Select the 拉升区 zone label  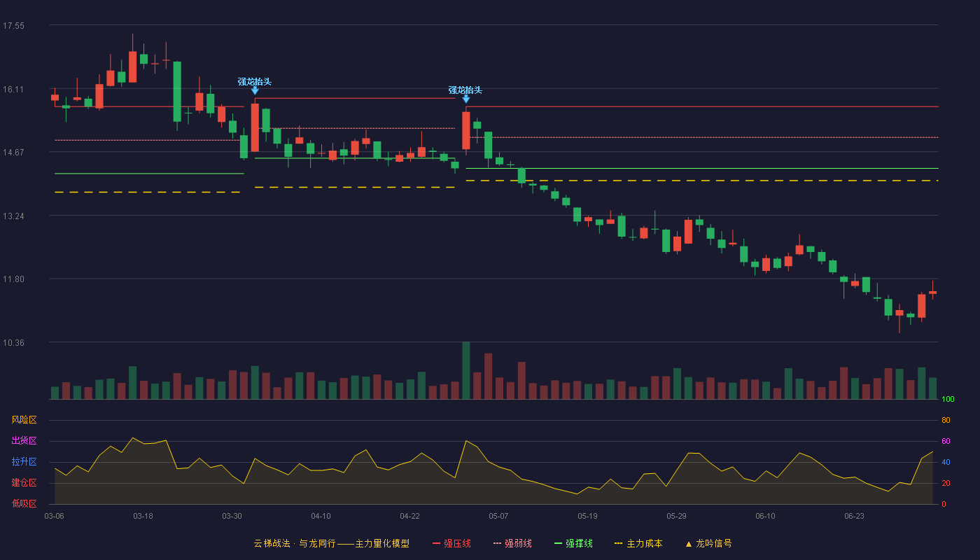coord(24,462)
